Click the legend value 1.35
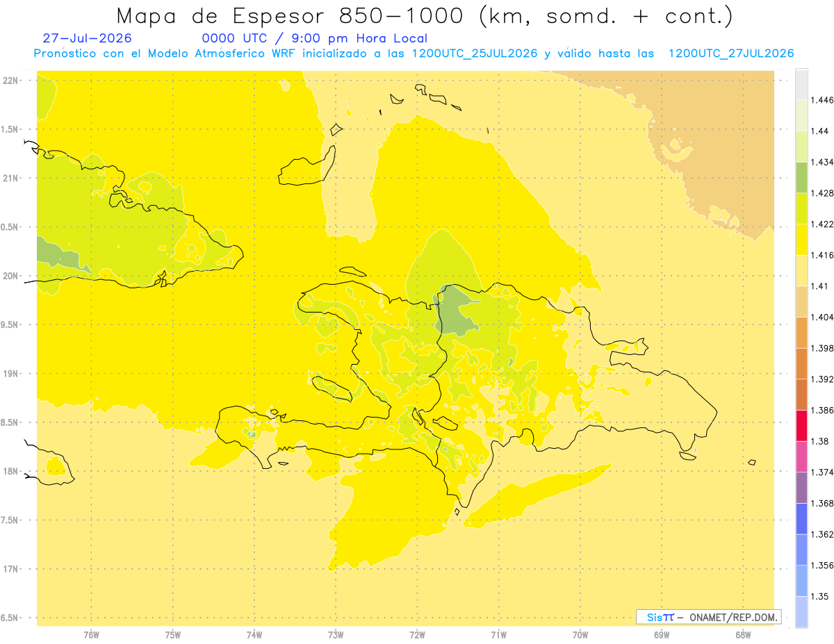Screen dimensions: 834x644 (819, 596)
